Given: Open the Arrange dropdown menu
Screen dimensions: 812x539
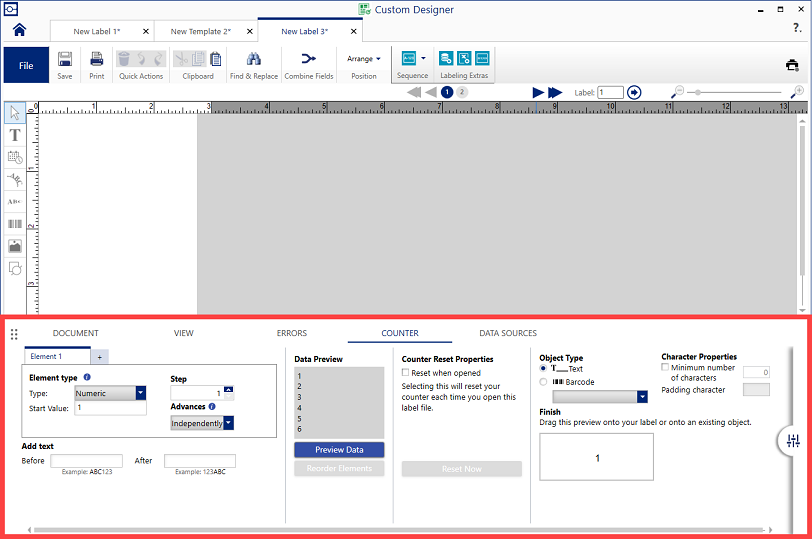Looking at the screenshot, I should click(x=364, y=59).
